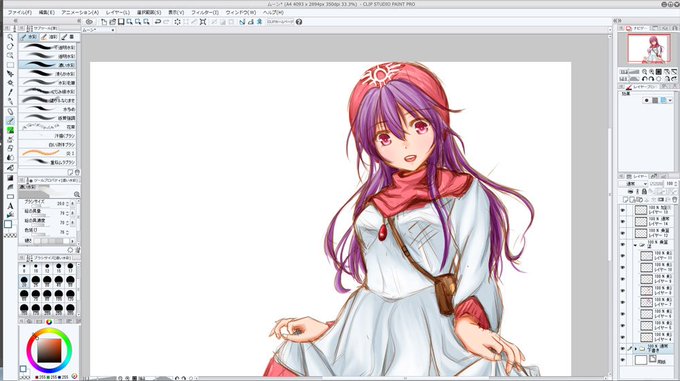Toggle visibility of the 下書き folder
This screenshot has width=680, height=381.
coord(623,348)
